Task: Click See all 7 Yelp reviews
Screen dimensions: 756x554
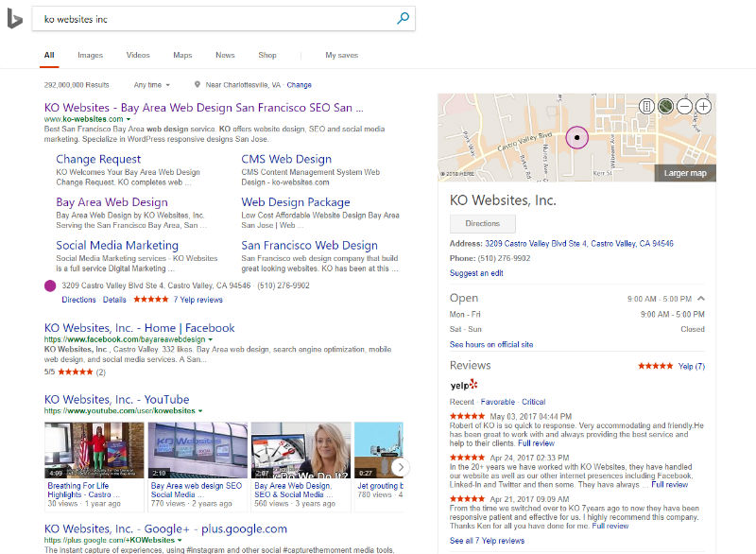Action: 487,541
